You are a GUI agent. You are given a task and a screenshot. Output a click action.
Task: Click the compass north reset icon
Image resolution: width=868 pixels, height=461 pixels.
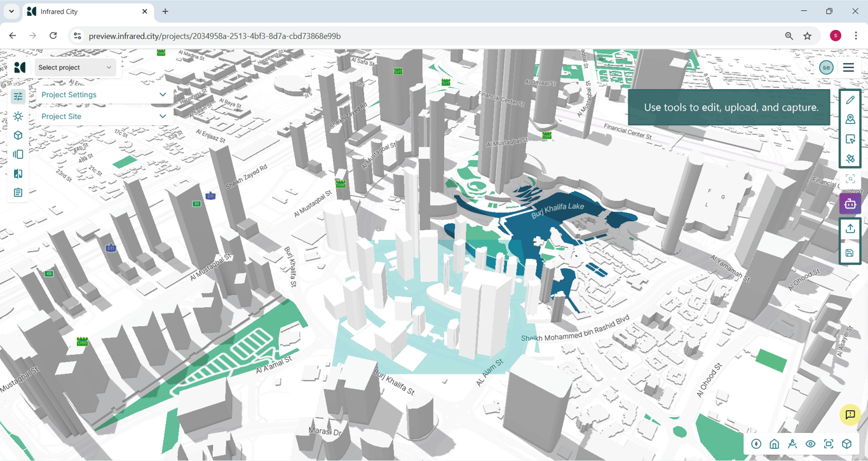click(756, 444)
